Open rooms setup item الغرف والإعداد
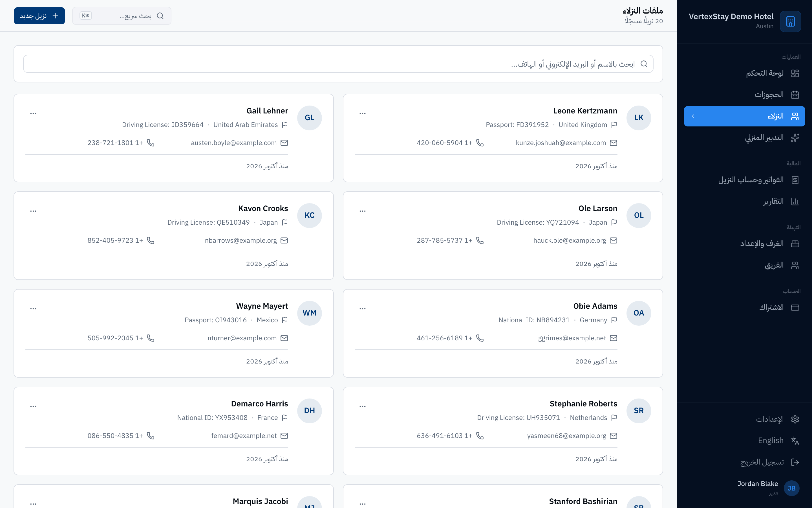The image size is (812, 508). 744,244
